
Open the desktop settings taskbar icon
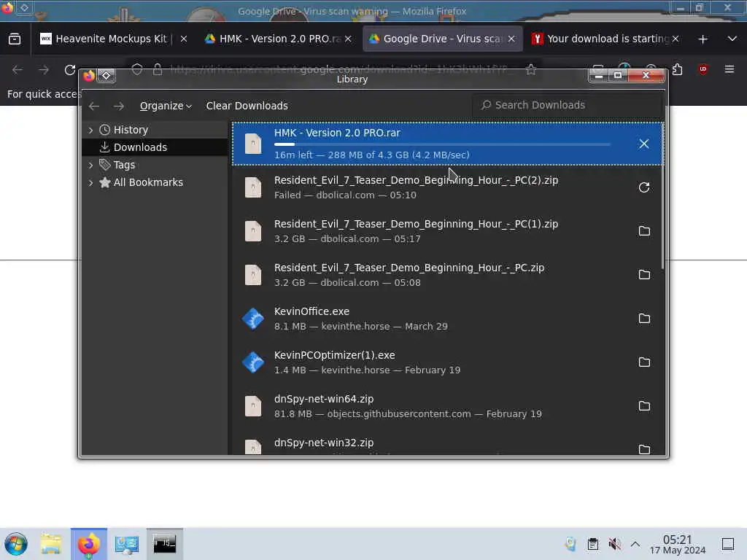(x=127, y=544)
